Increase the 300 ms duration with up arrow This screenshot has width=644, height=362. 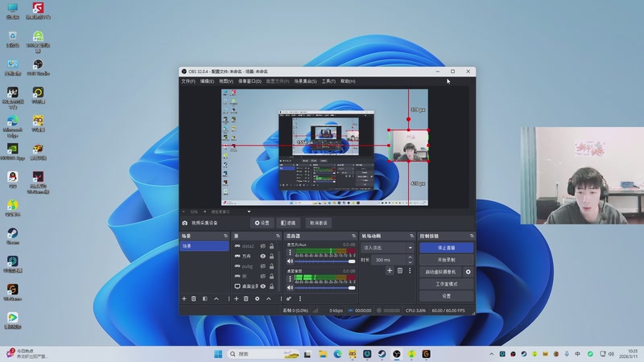pos(410,257)
